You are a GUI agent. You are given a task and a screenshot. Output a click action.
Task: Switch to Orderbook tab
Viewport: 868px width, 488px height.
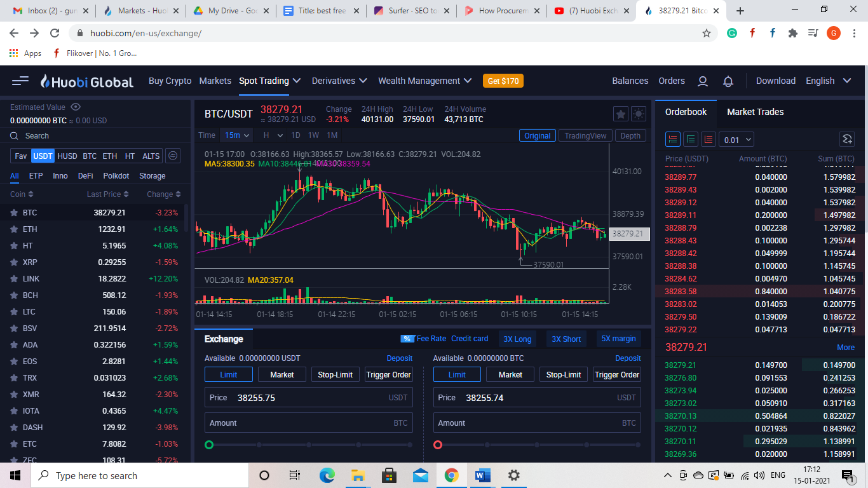[686, 112]
